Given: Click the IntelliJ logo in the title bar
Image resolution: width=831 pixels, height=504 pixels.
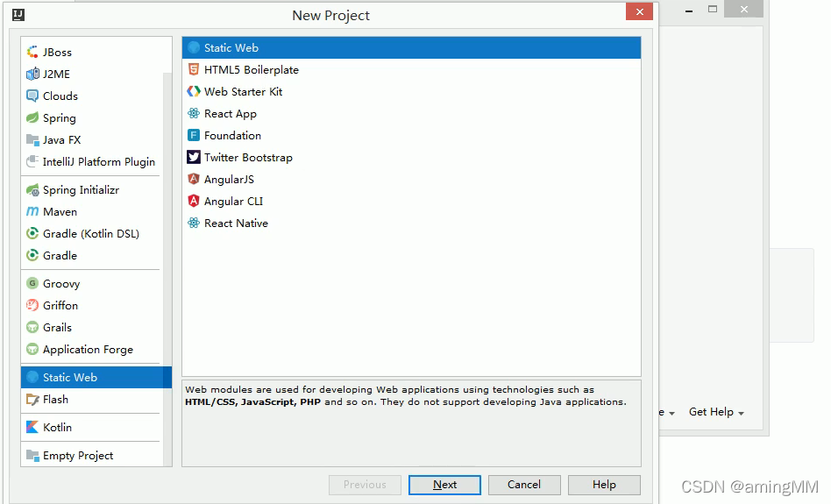Looking at the screenshot, I should (x=18, y=15).
